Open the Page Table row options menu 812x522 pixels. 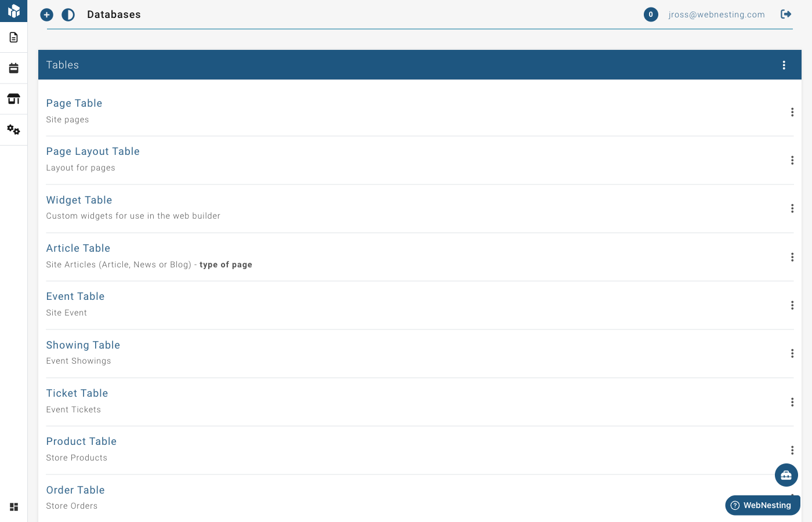(792, 112)
